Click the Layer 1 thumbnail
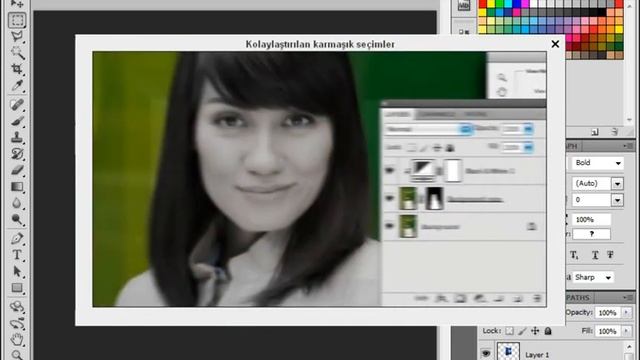Viewport: 640px width, 360px height. coord(508,352)
